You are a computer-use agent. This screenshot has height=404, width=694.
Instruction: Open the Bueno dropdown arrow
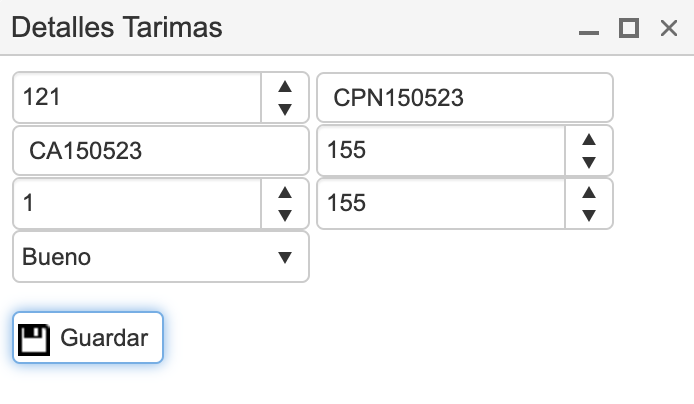(x=285, y=257)
